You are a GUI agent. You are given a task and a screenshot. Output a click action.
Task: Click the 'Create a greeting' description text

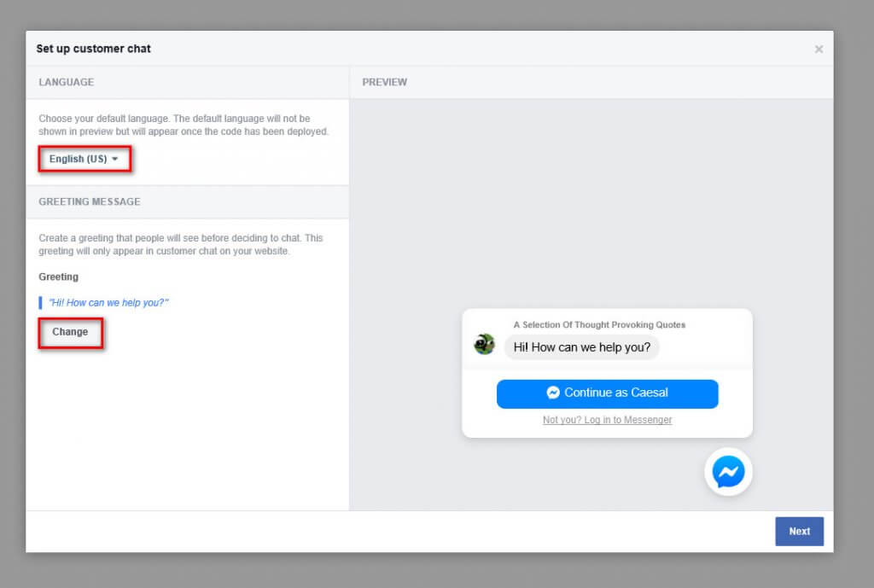181,244
